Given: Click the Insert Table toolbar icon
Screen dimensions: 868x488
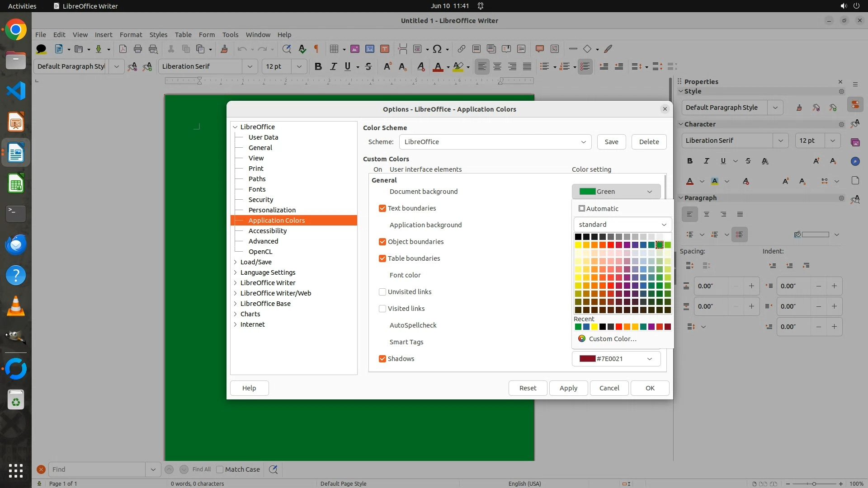Looking at the screenshot, I should coord(334,49).
